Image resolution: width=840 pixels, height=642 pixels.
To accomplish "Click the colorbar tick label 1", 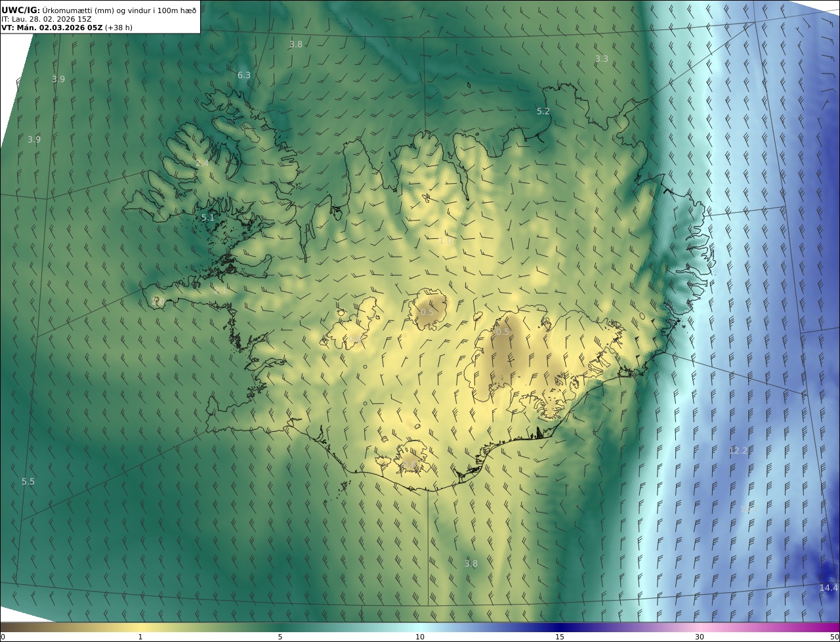I will click(x=140, y=637).
